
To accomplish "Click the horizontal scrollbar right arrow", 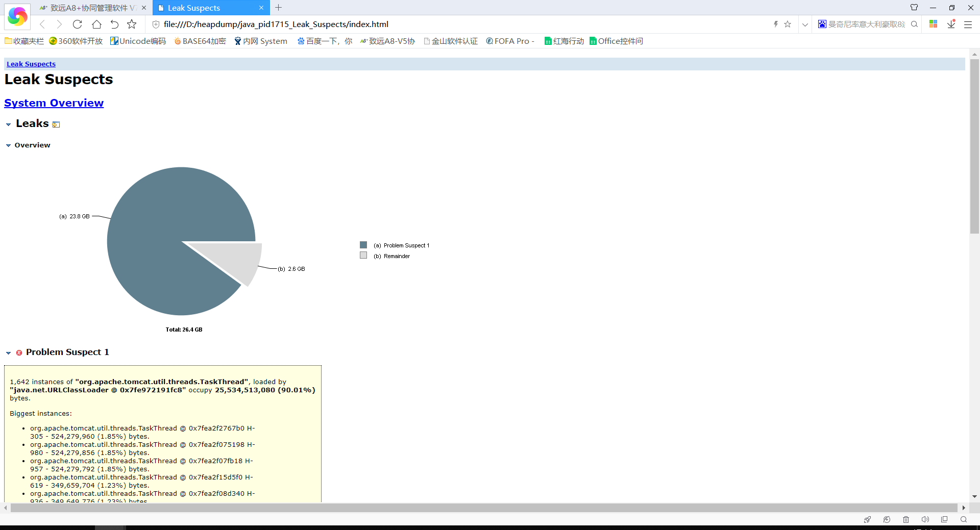I will (x=964, y=508).
